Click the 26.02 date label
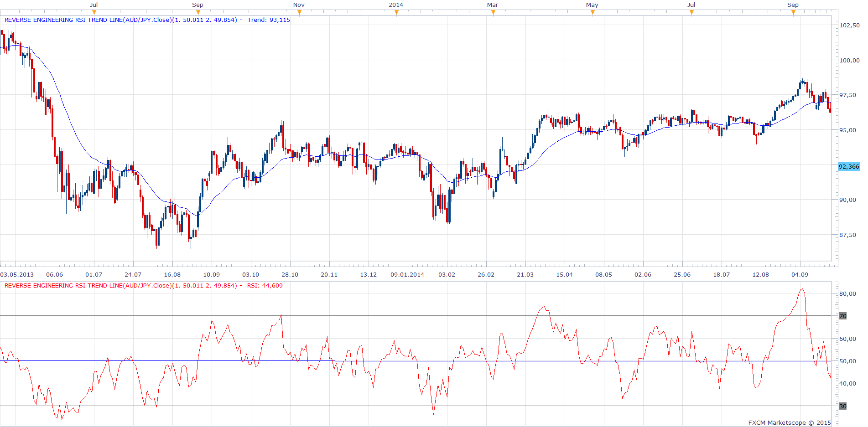Image resolution: width=868 pixels, height=427 pixels. click(486, 274)
